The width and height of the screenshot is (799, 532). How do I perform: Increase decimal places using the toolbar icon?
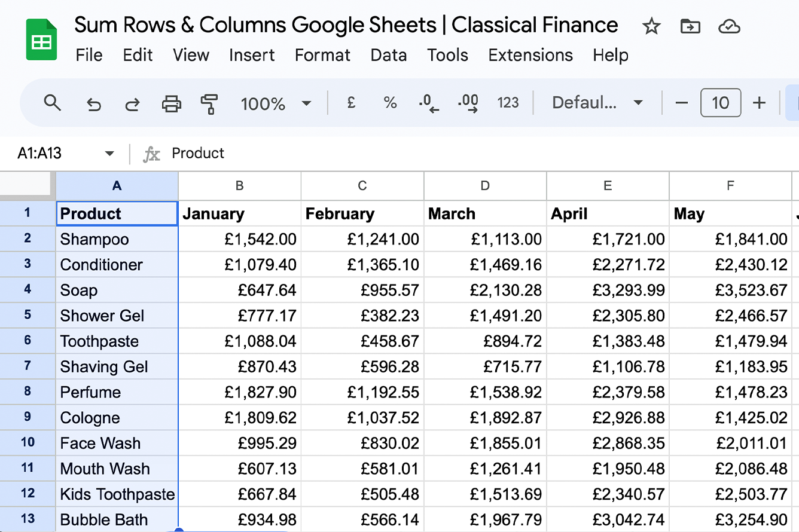click(468, 103)
